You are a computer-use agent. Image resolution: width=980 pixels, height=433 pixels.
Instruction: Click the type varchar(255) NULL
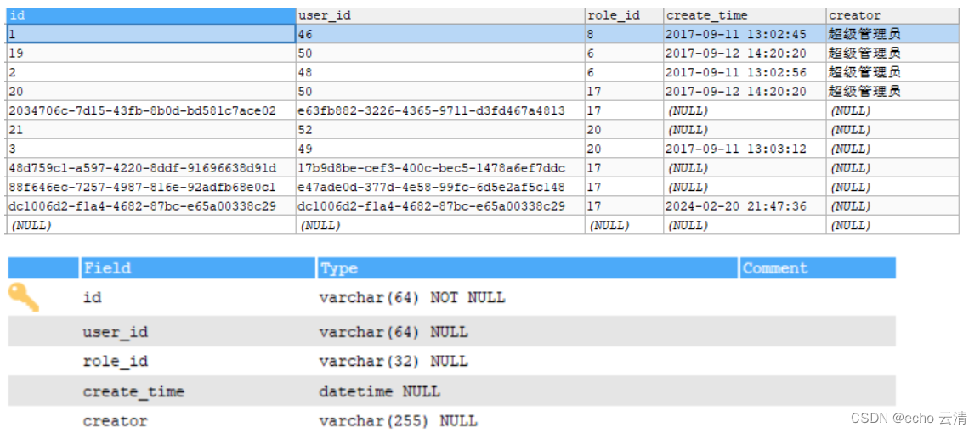[398, 420]
